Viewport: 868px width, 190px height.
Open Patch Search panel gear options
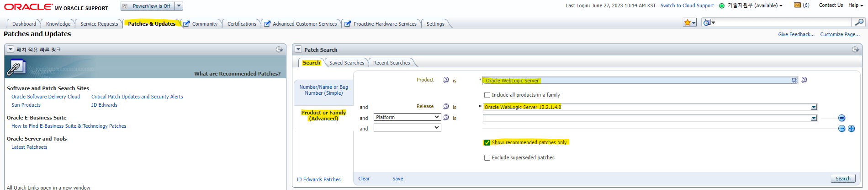(855, 49)
